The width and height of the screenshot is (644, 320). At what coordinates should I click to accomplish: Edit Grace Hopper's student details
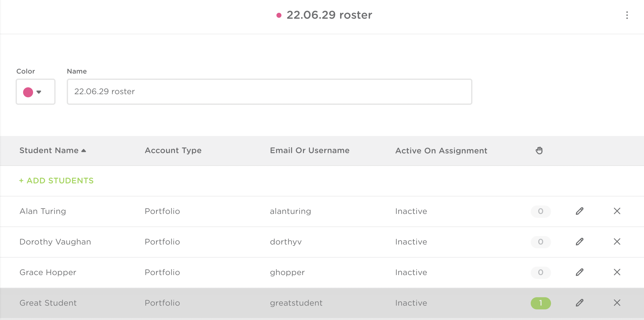(579, 272)
